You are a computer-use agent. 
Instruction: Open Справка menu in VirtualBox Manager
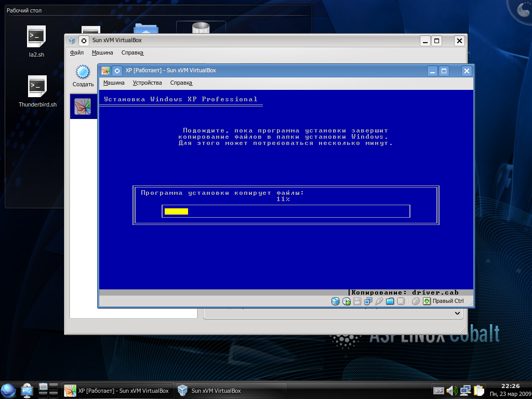132,52
